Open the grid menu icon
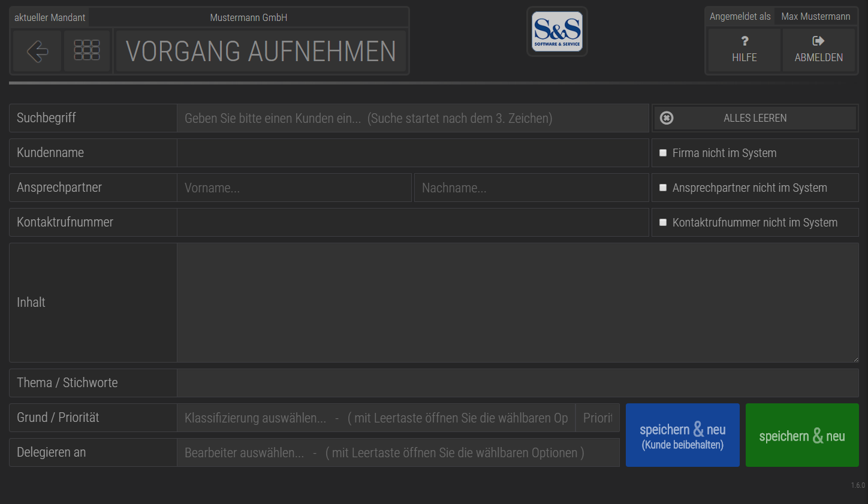 coord(87,50)
